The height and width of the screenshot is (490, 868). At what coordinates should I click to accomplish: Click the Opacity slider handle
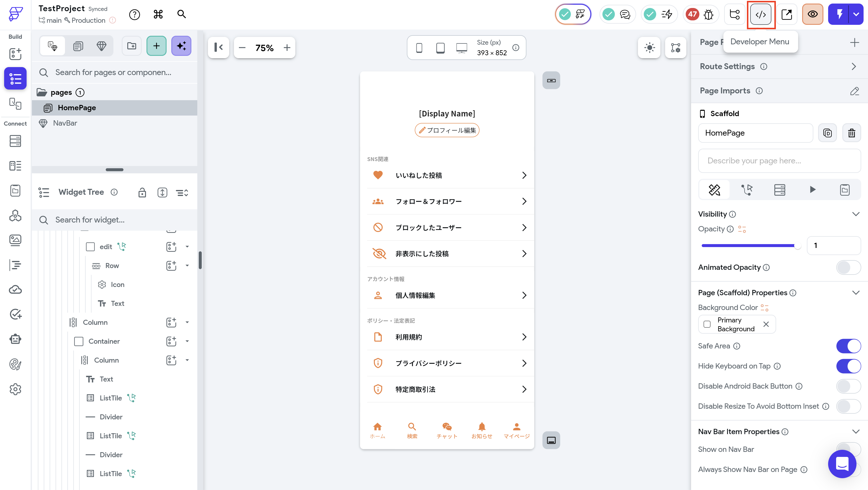point(797,246)
